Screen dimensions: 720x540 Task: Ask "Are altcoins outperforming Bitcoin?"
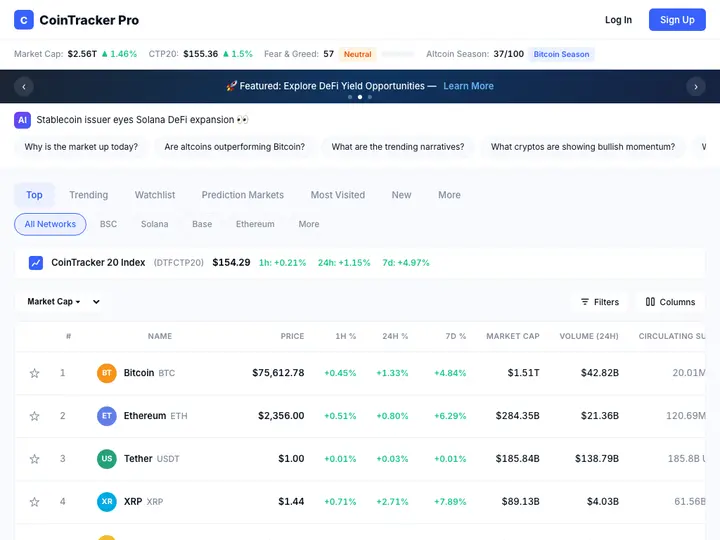(x=235, y=147)
